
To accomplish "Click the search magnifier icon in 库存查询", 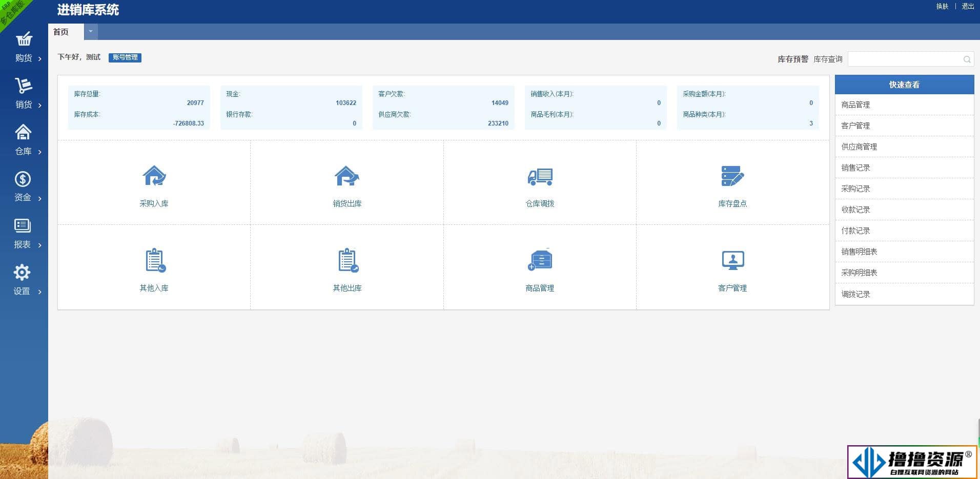I will tap(967, 59).
